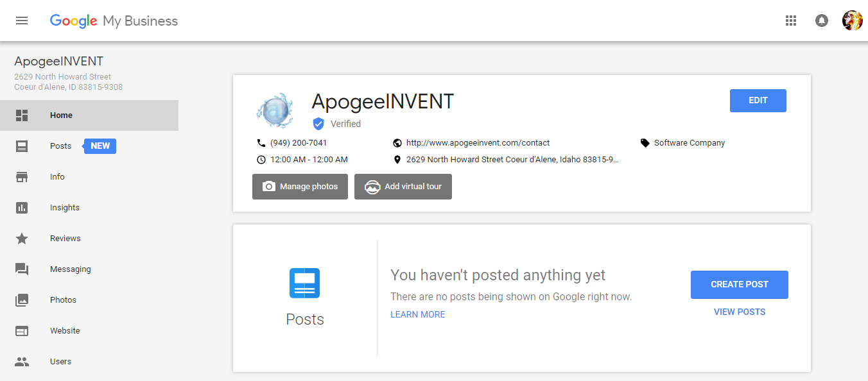Open Insights in the sidebar
Image resolution: width=868 pixels, height=381 pixels.
[89, 208]
